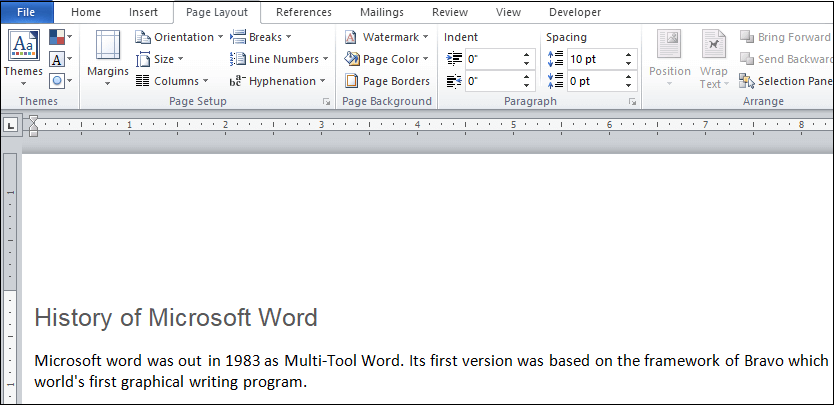Open the Themes gallery button
The height and width of the screenshot is (405, 834).
coord(23,59)
